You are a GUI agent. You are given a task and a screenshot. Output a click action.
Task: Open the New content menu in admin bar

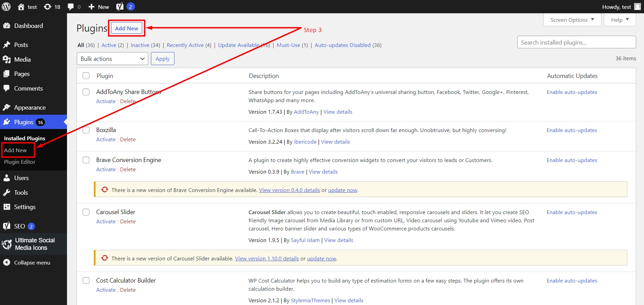point(99,7)
